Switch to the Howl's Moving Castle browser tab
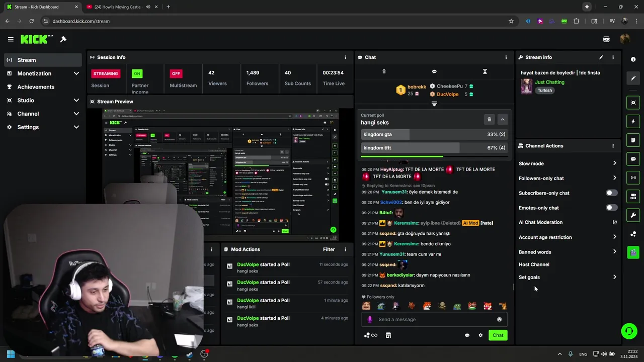Image resolution: width=644 pixels, height=362 pixels. pyautogui.click(x=121, y=7)
